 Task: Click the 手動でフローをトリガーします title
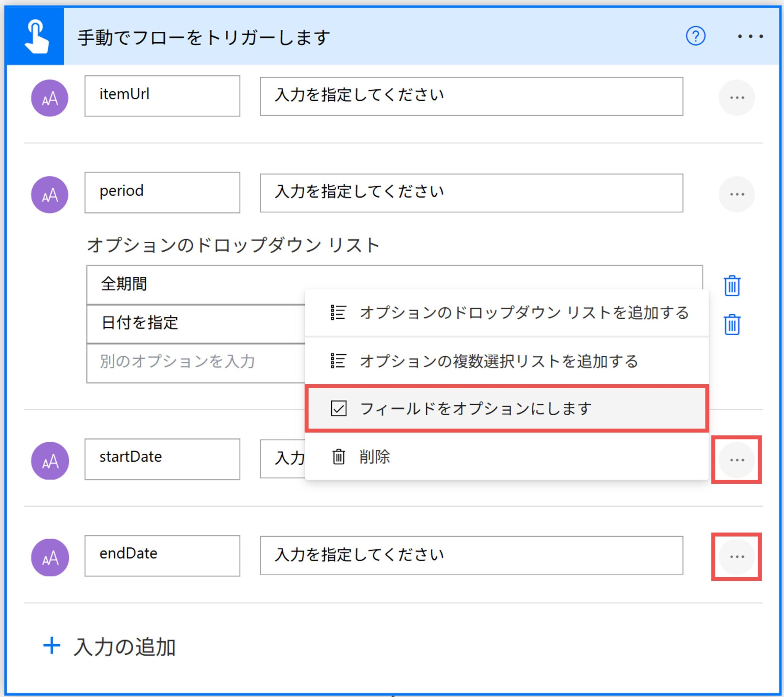coord(204,38)
